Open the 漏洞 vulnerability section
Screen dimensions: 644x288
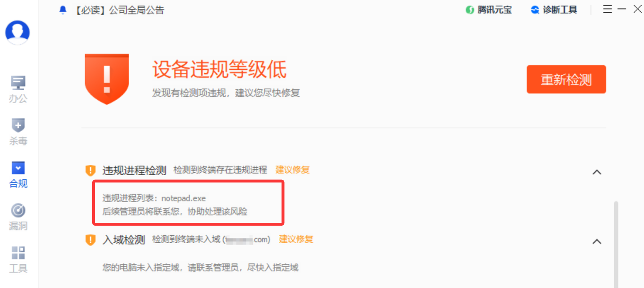tap(18, 217)
